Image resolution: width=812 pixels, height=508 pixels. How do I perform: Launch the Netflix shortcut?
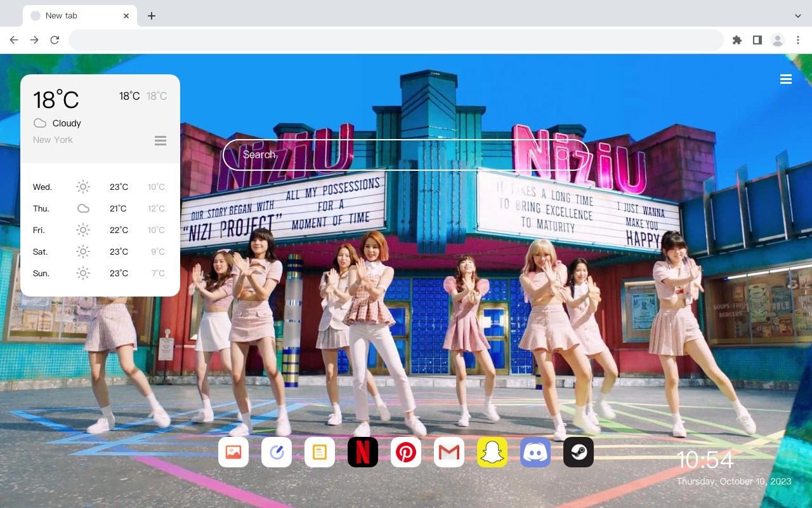point(363,452)
